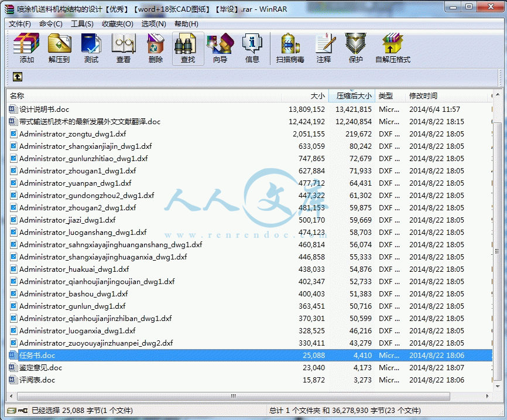Open the 帮助(H) menu
507x420 pixels.
[x=186, y=24]
